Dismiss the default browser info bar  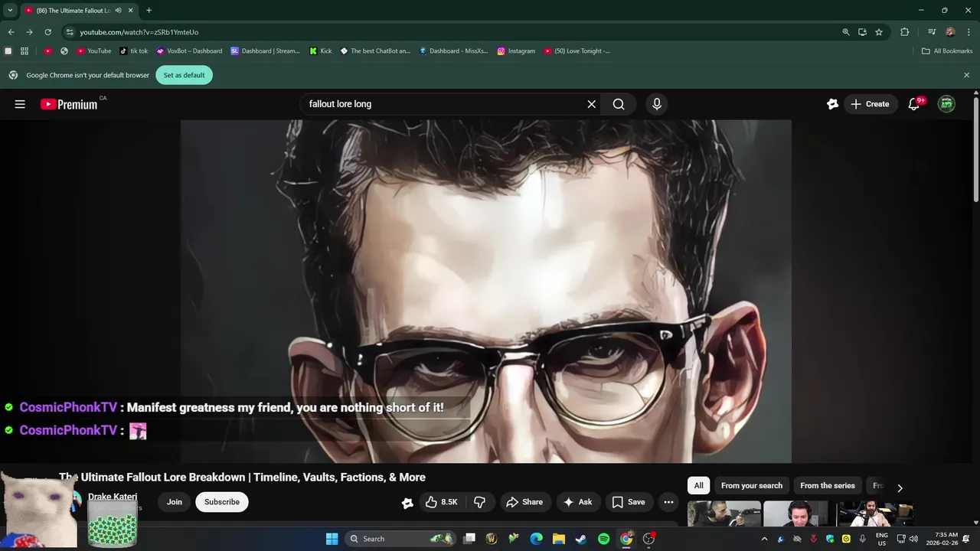pyautogui.click(x=966, y=75)
